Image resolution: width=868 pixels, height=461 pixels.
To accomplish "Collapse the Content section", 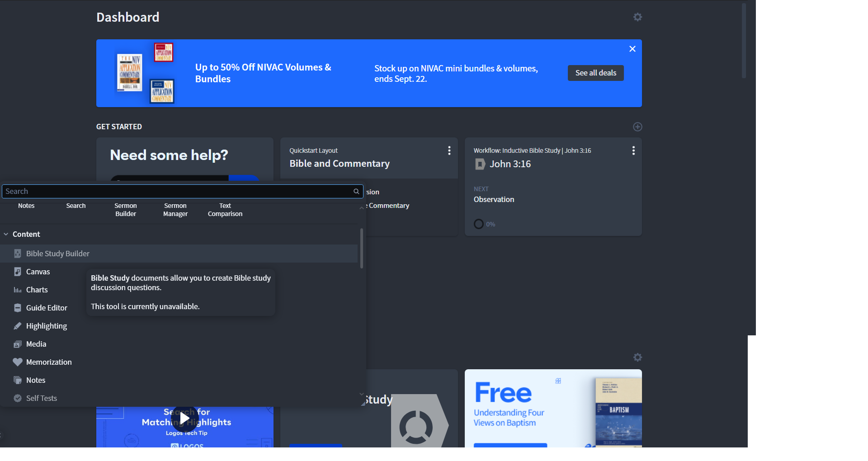I will (x=6, y=234).
